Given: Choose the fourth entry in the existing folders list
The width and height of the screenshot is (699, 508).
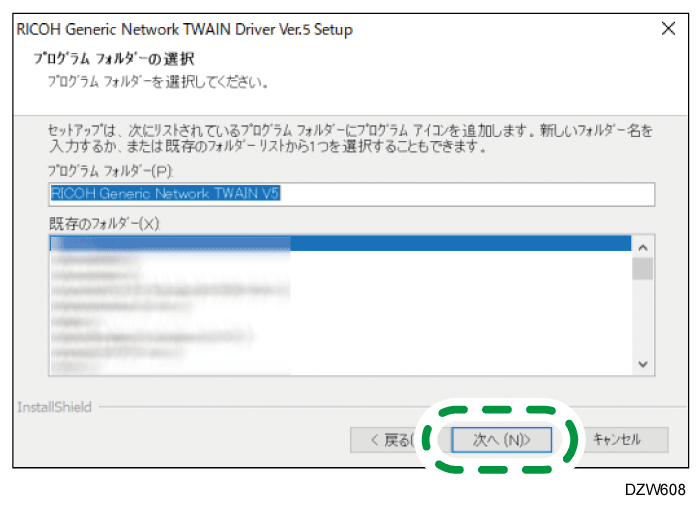Looking at the screenshot, I should pyautogui.click(x=341, y=290).
